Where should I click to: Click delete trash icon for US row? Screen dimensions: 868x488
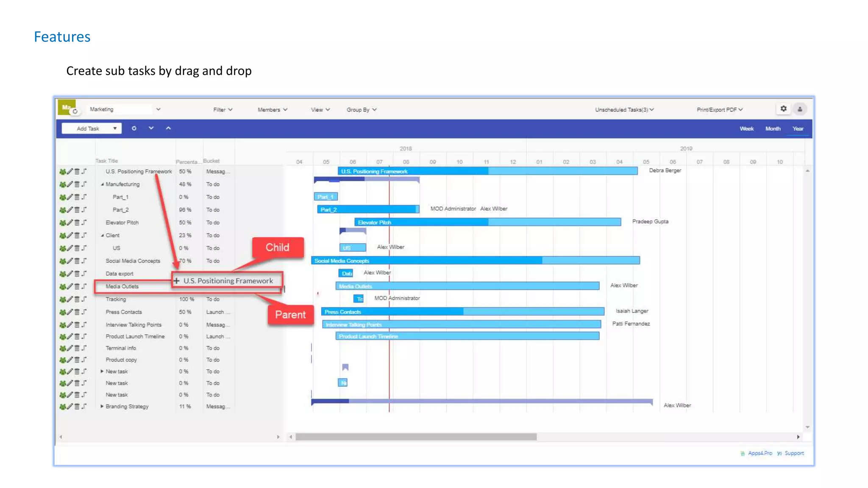click(77, 248)
